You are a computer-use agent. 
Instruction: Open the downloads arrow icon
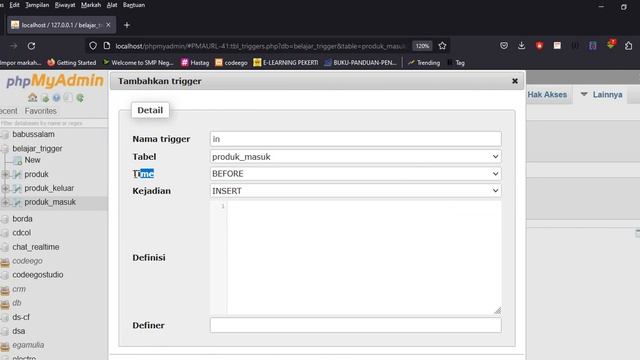(x=522, y=46)
